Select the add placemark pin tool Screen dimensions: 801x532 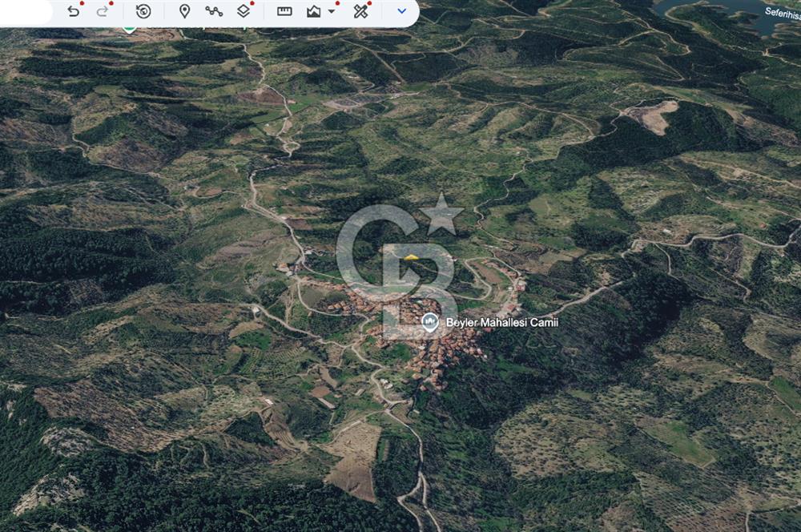[184, 11]
